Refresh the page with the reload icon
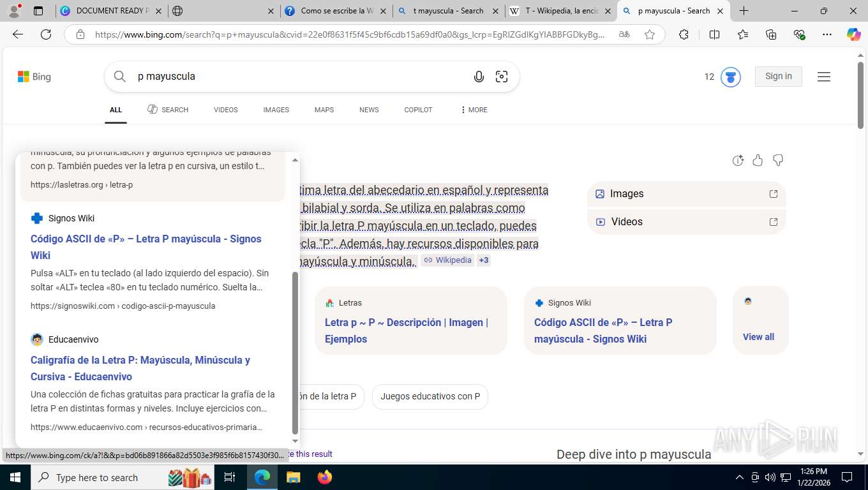 pyautogui.click(x=46, y=34)
